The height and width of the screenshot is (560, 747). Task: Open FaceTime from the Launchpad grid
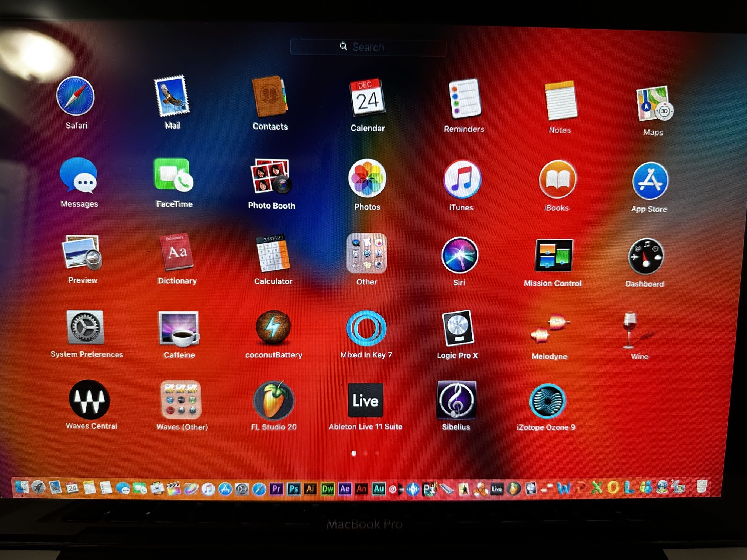click(x=173, y=176)
